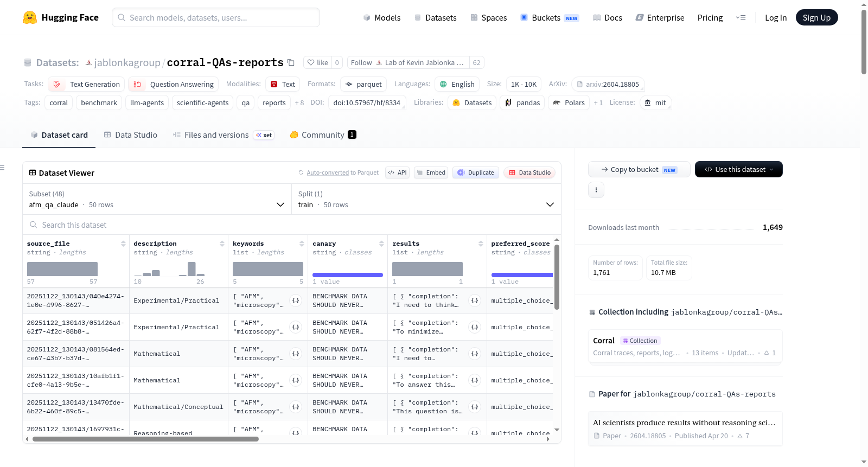Go to Models in top navigation
Viewport: 868px width, 467px height.
point(382,17)
